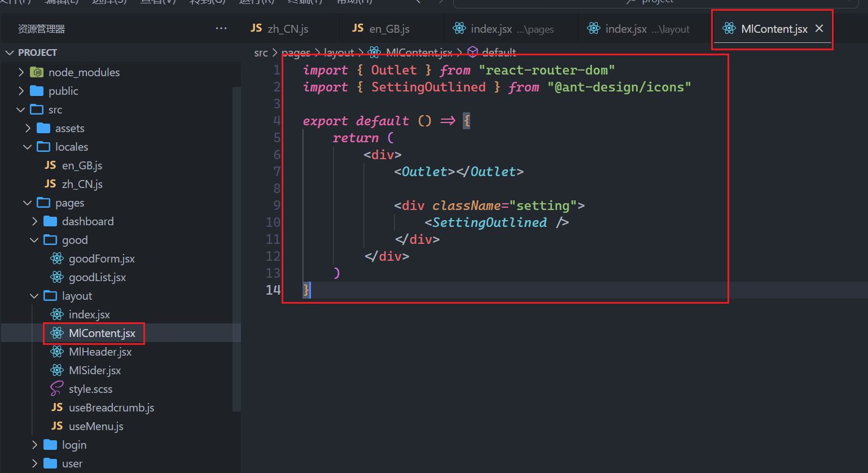The image size is (868, 473).
Task: Click the JS icon beside en_GB.js in tree
Action: pyautogui.click(x=50, y=165)
